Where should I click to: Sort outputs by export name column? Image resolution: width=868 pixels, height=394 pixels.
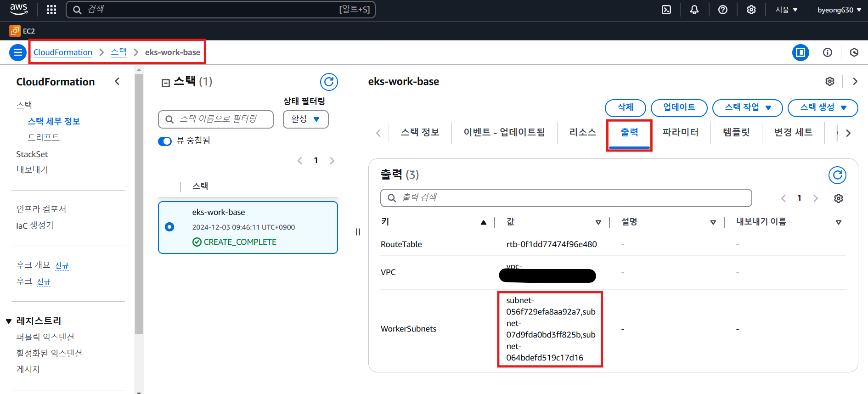[839, 222]
